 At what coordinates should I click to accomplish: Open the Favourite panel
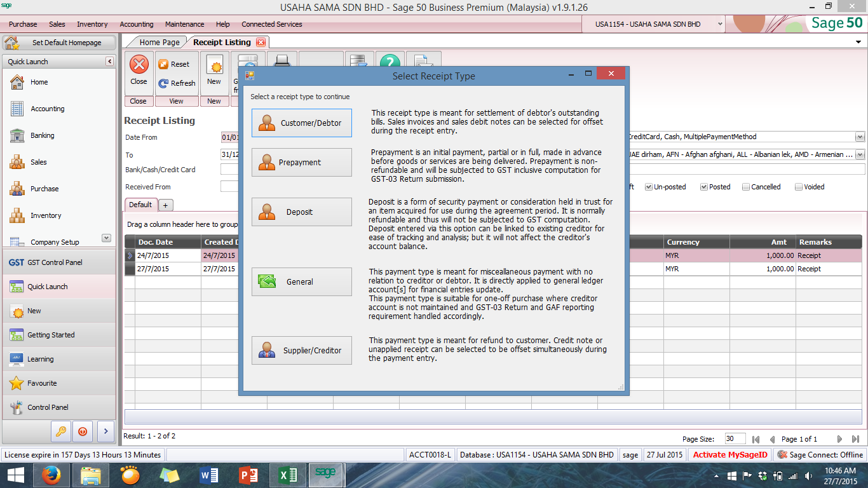click(59, 383)
